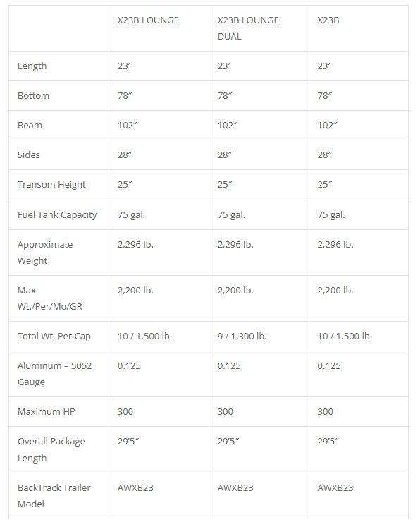Select the Total Wt. Per Cap label
This screenshot has width=420, height=527.
point(54,336)
